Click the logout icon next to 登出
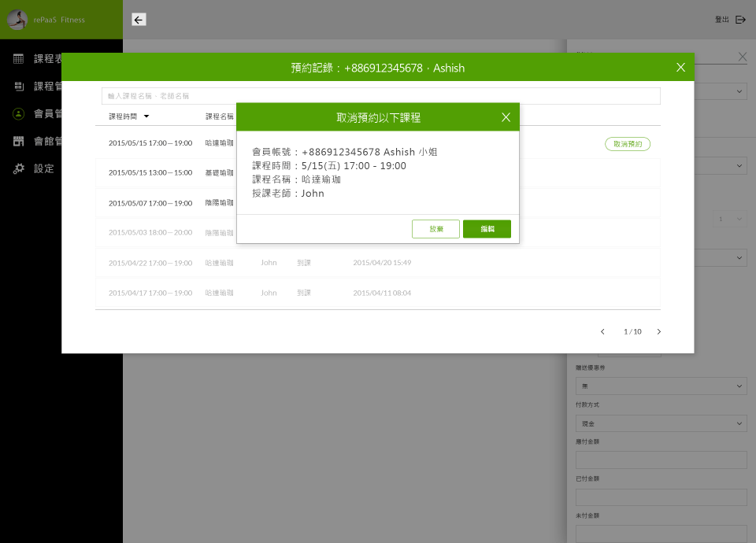Viewport: 756px width, 543px height. pyautogui.click(x=740, y=20)
